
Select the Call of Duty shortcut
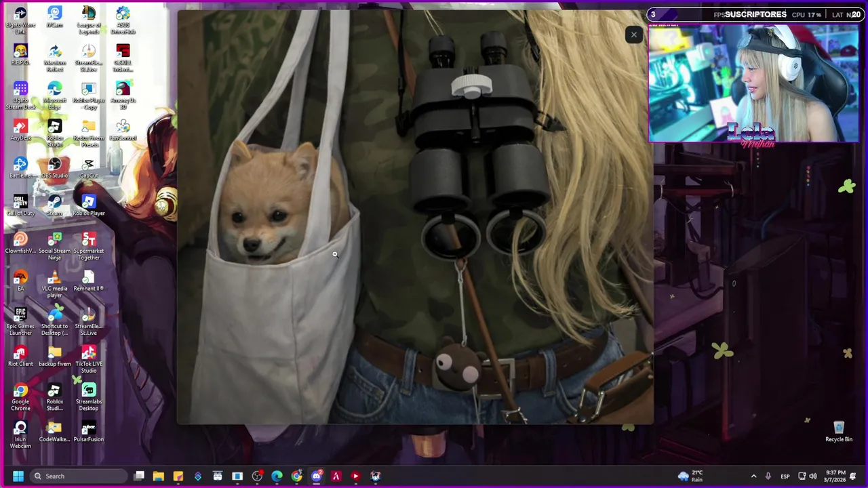(20, 205)
